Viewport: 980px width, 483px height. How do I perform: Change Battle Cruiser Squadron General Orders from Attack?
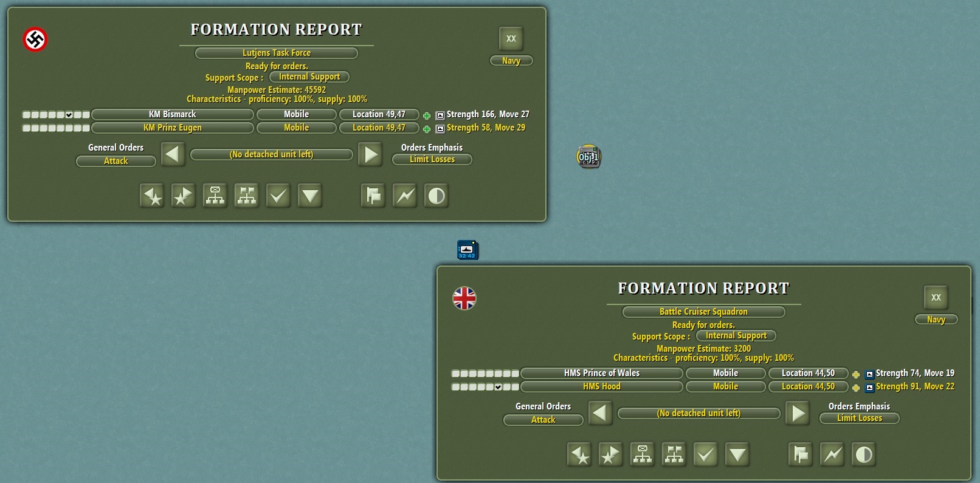[x=543, y=420]
